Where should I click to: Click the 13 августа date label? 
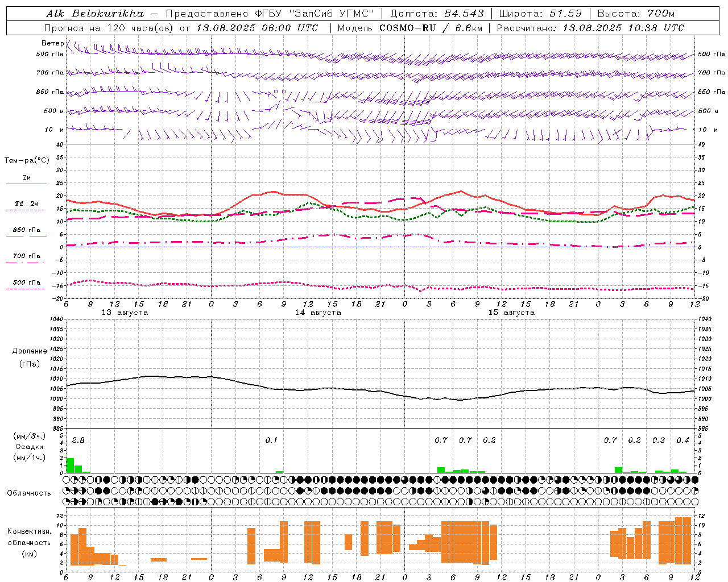pyautogui.click(x=125, y=313)
